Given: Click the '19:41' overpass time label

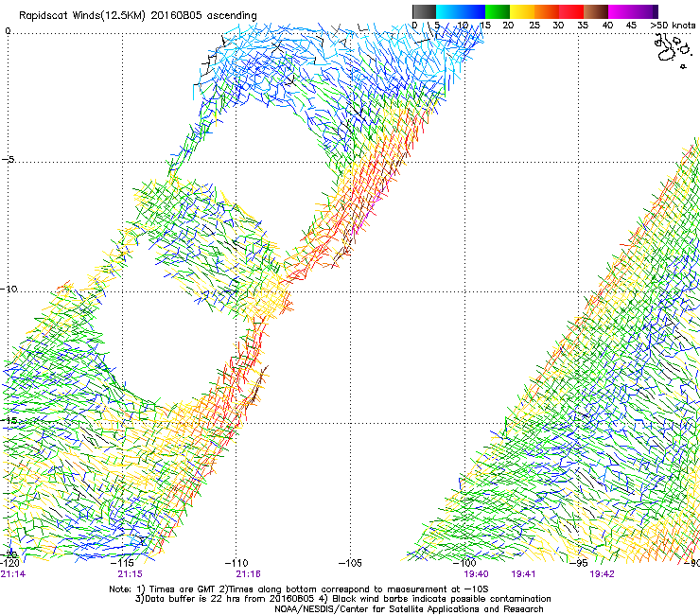Looking at the screenshot, I should pyautogui.click(x=523, y=574).
